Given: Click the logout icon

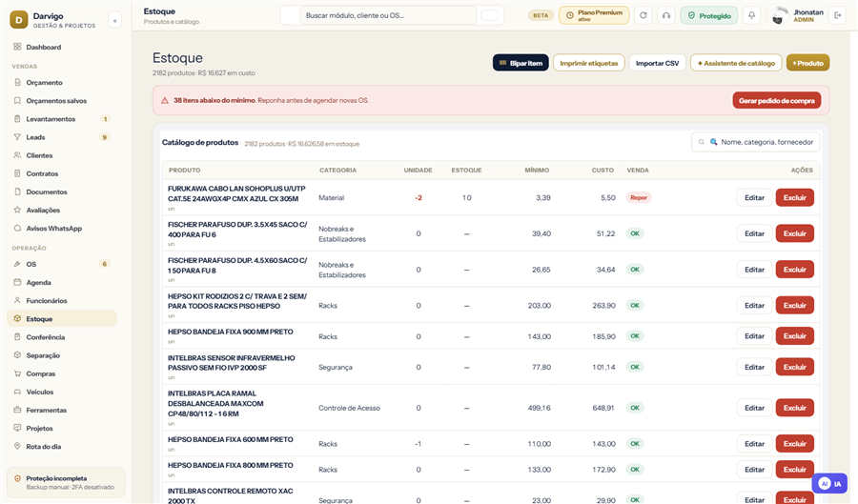Looking at the screenshot, I should coord(837,15).
